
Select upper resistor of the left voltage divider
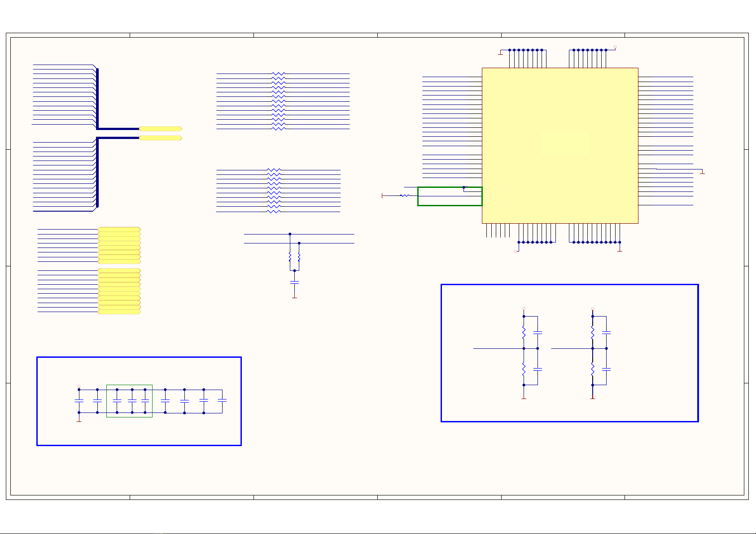click(x=524, y=332)
